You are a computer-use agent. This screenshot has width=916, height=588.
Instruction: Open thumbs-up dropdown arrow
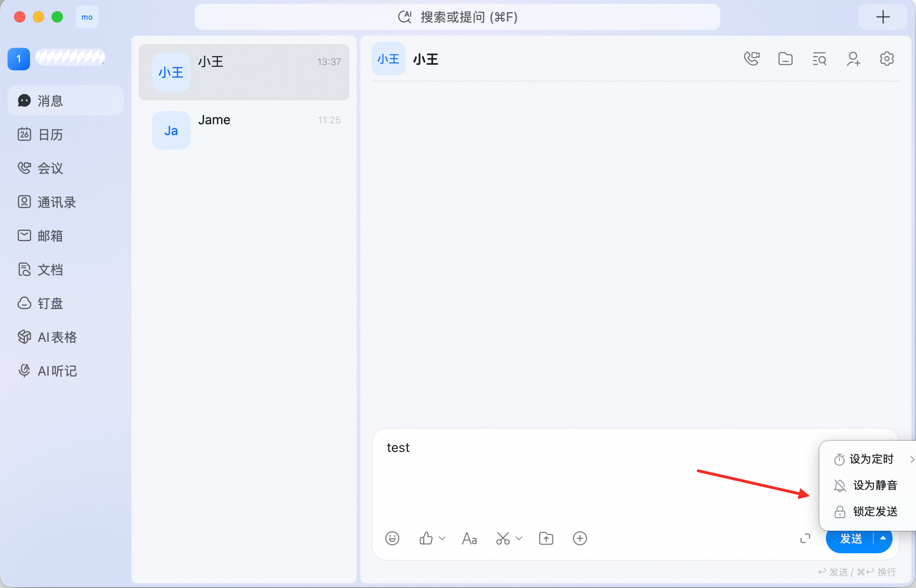coord(442,538)
